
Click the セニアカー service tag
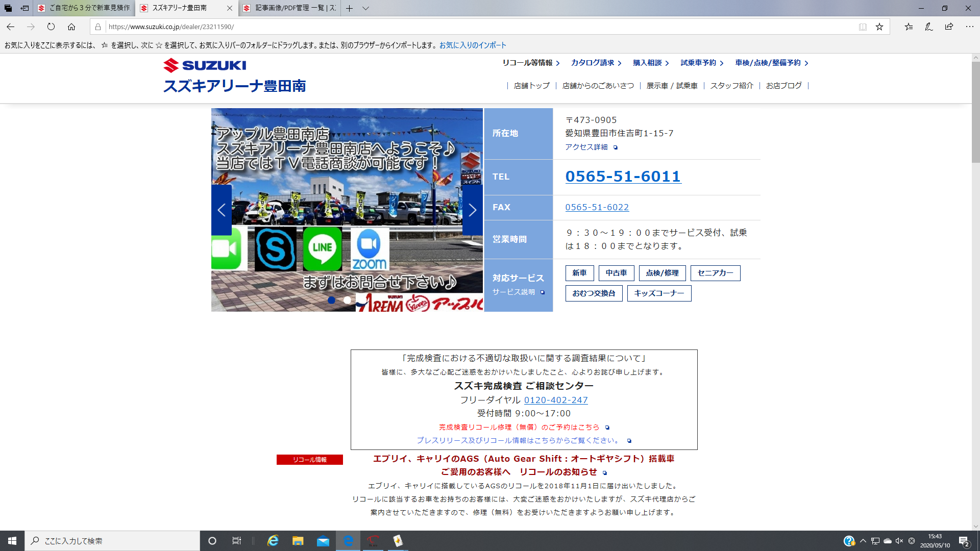tap(715, 273)
